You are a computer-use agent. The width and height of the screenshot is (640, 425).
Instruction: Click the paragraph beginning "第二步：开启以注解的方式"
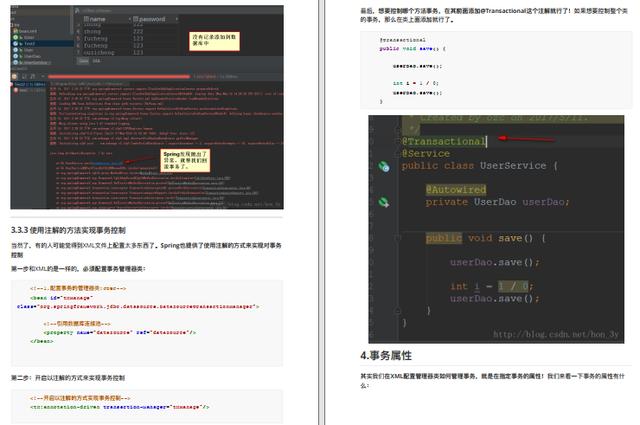tap(68, 378)
